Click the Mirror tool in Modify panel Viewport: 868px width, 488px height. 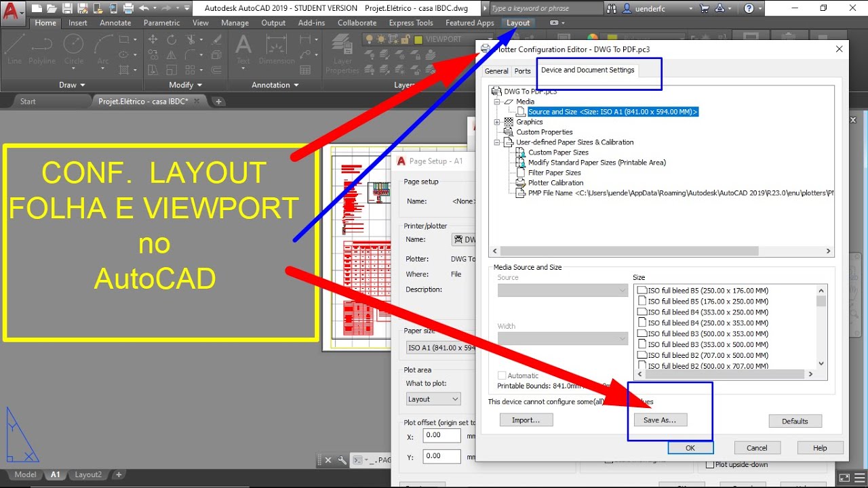point(172,55)
